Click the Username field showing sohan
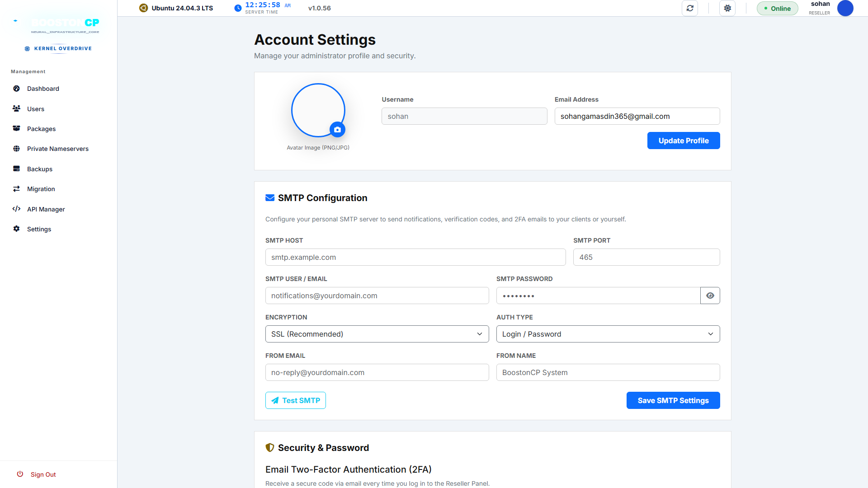The width and height of the screenshot is (868, 488). pyautogui.click(x=464, y=116)
